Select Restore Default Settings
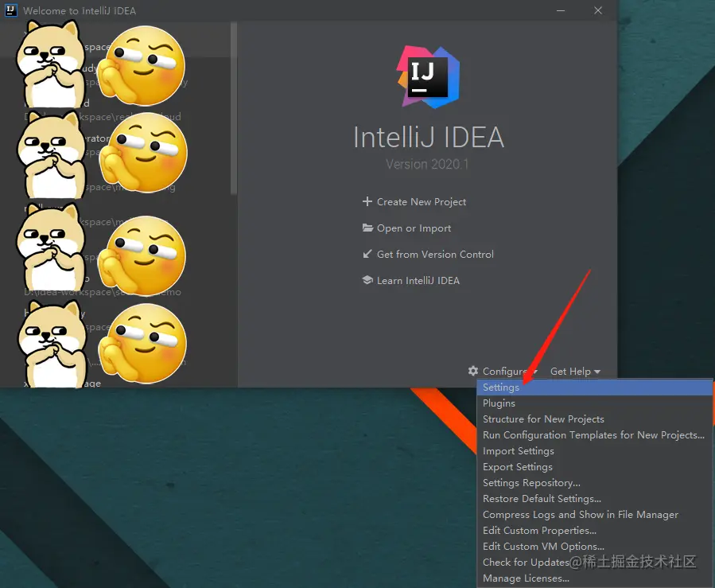This screenshot has width=715, height=588. (595, 499)
